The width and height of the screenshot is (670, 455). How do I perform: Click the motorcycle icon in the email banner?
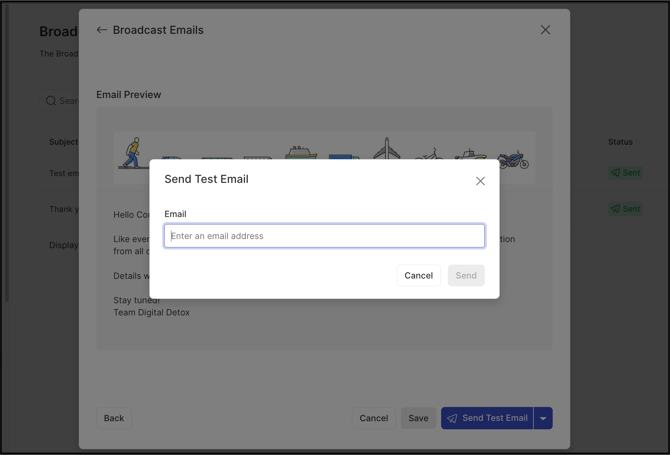[x=513, y=158]
